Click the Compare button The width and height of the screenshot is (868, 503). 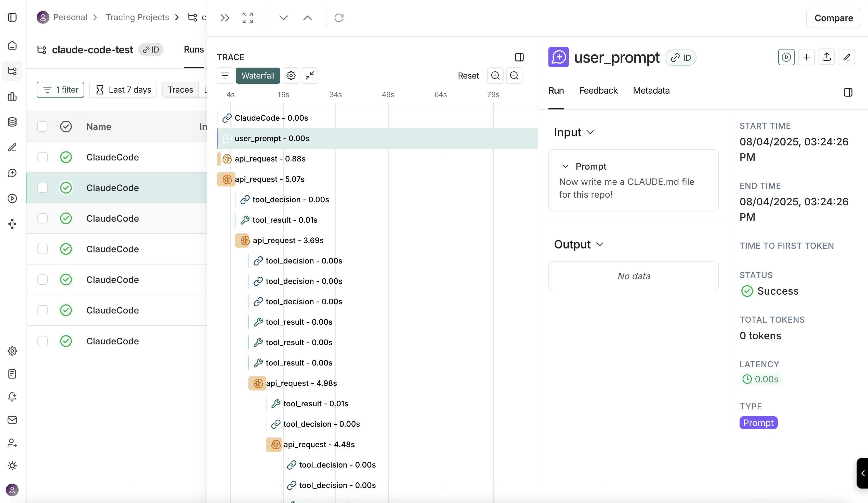(833, 18)
